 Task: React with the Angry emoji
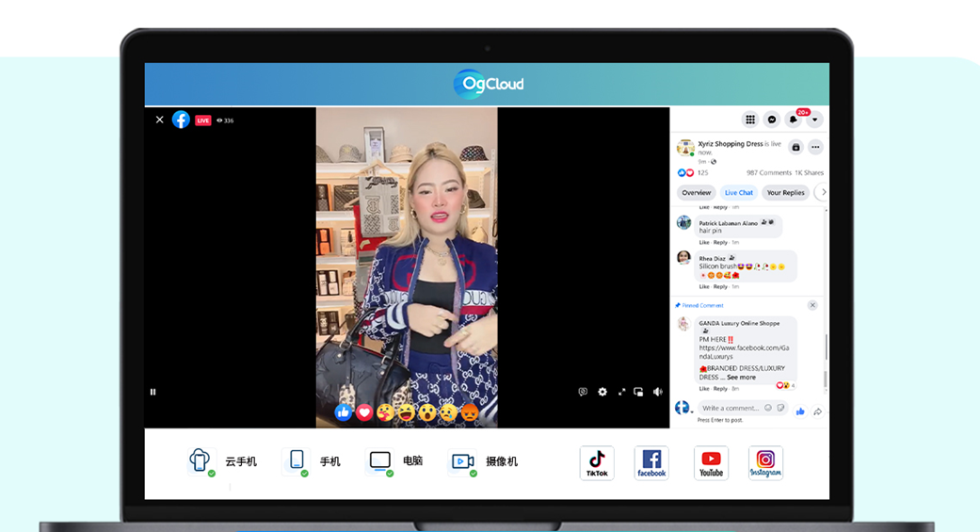470,412
